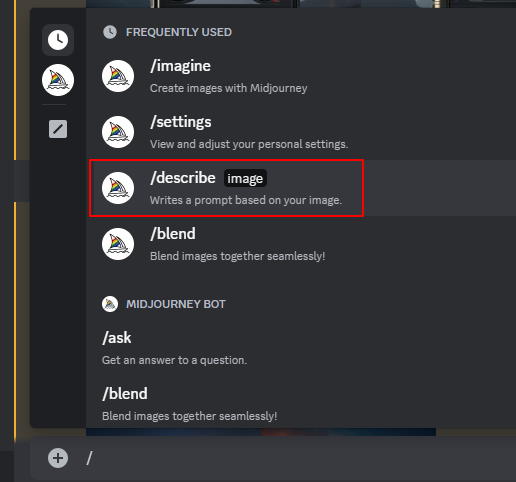The image size is (516, 482).
Task: Click the plus attachment button
Action: 58,458
